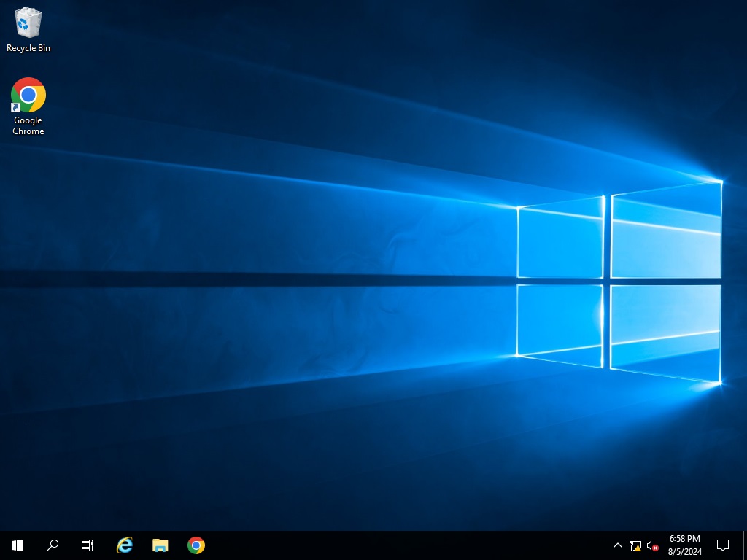Screen dimensions: 747x560
Task: Launch Internet Explorer from the taskbar
Action: coord(125,545)
